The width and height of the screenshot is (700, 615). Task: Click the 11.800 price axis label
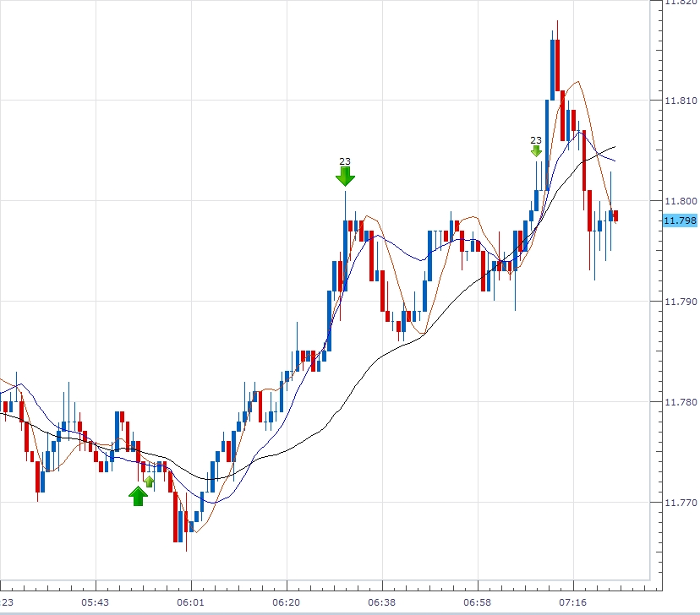point(681,201)
